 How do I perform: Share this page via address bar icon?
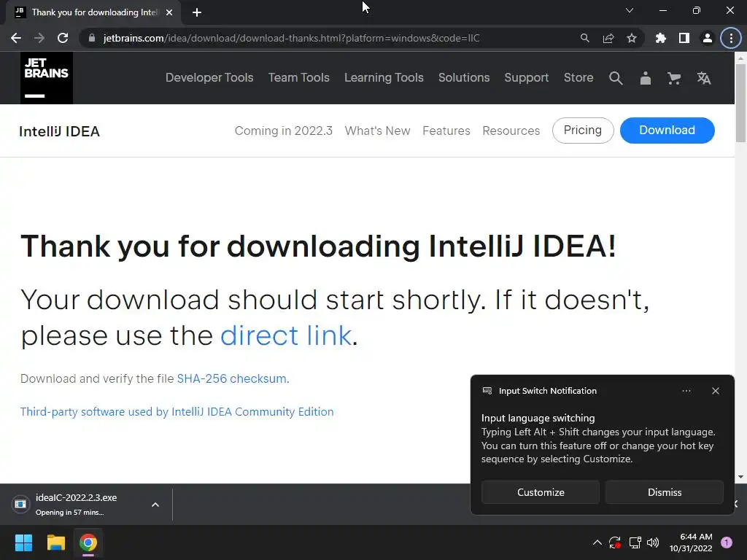click(x=608, y=38)
